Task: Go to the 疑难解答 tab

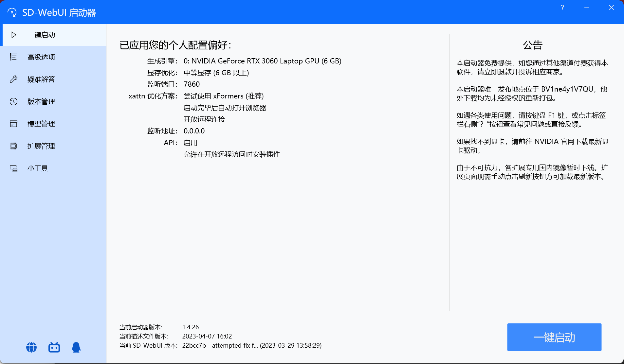Action: [54, 79]
